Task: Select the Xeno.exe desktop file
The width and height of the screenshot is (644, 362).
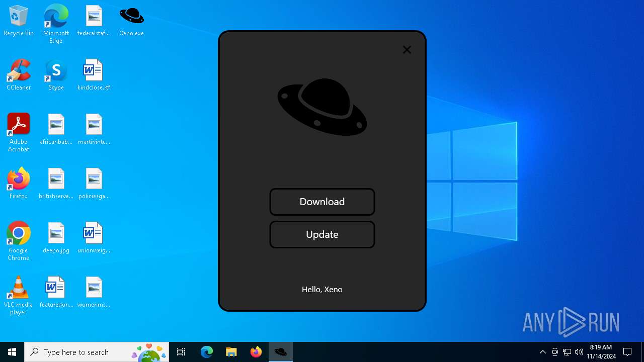Action: coord(132,21)
